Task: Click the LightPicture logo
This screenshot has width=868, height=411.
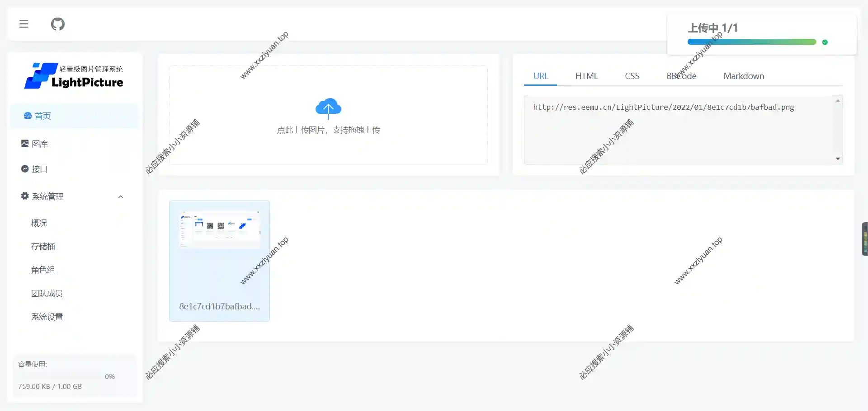Action: tap(74, 76)
